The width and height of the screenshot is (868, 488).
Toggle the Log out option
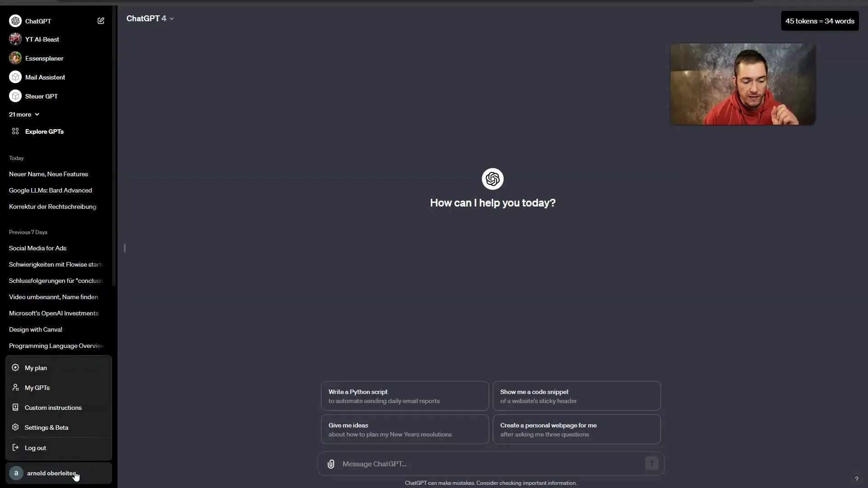tap(35, 447)
